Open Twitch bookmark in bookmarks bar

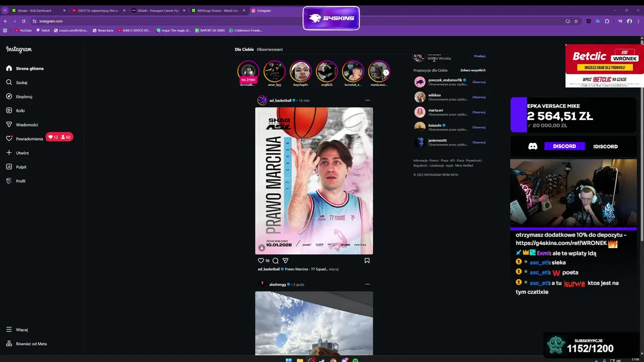pyautogui.click(x=43, y=30)
